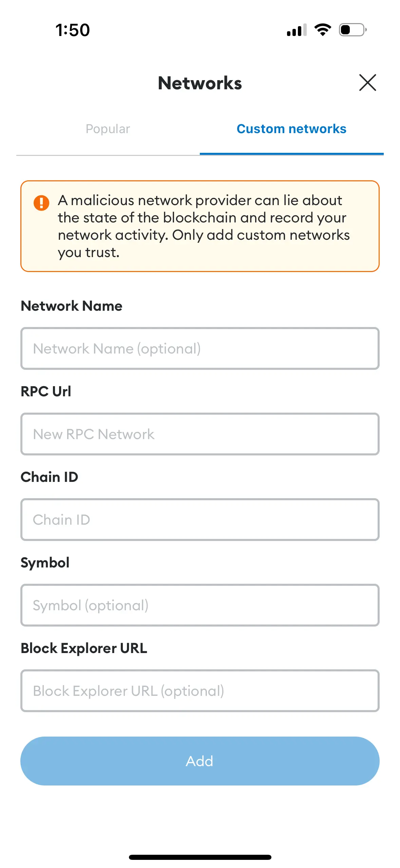Image resolution: width=400 pixels, height=868 pixels.
Task: Tap the Networks title heading
Action: click(200, 83)
